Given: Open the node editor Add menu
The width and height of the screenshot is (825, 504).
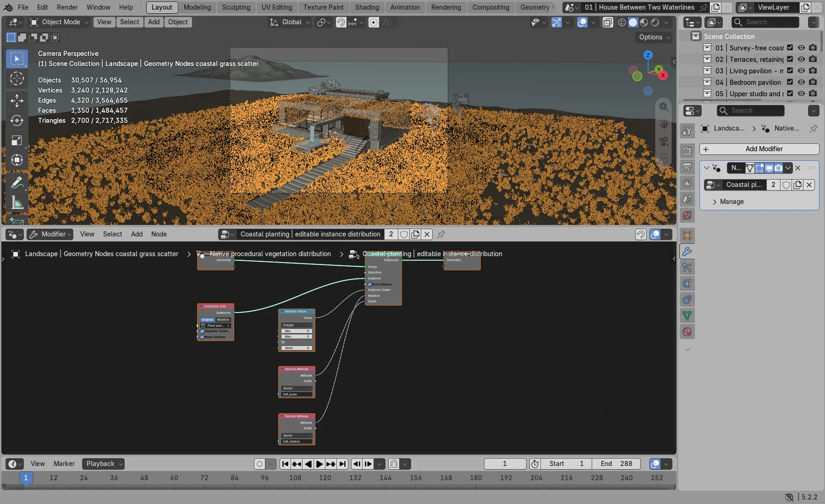Looking at the screenshot, I should 137,234.
